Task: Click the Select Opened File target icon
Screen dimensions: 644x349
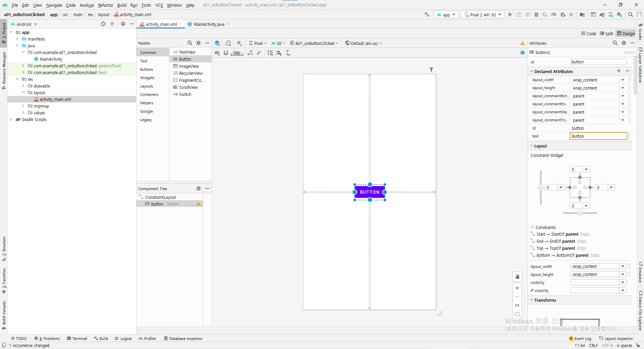Action: pyautogui.click(x=103, y=24)
